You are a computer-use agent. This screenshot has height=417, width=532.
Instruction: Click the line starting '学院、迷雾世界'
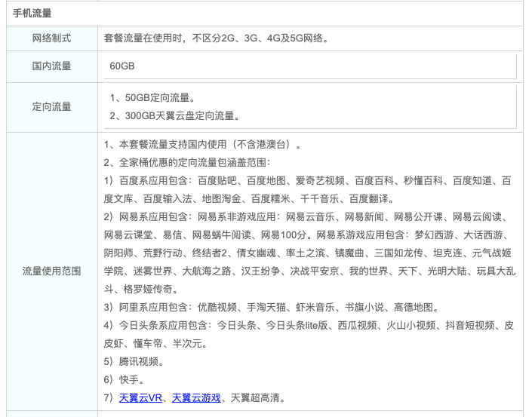coord(310,271)
